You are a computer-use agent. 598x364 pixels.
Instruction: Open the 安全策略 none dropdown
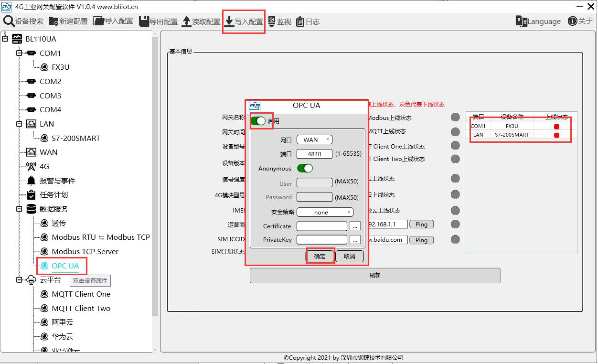(325, 213)
